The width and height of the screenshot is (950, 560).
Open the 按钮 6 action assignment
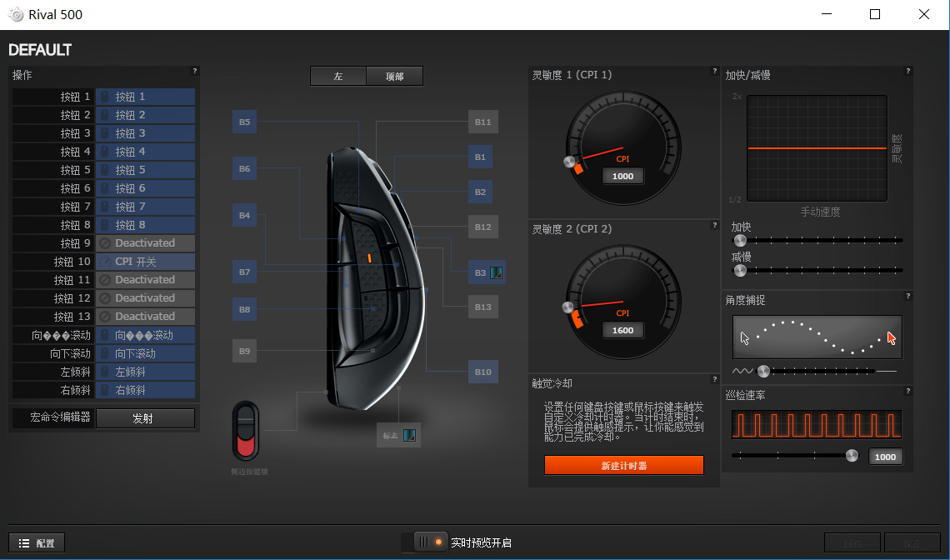[145, 187]
